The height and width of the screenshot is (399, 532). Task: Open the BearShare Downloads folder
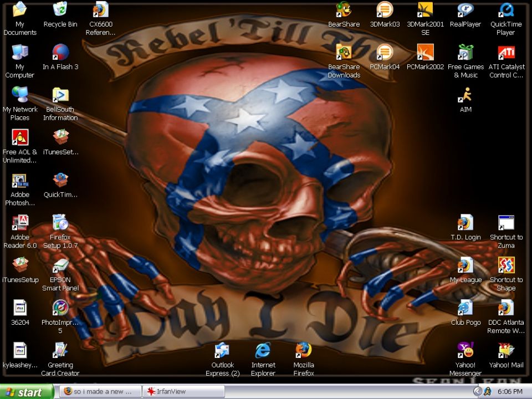[344, 53]
